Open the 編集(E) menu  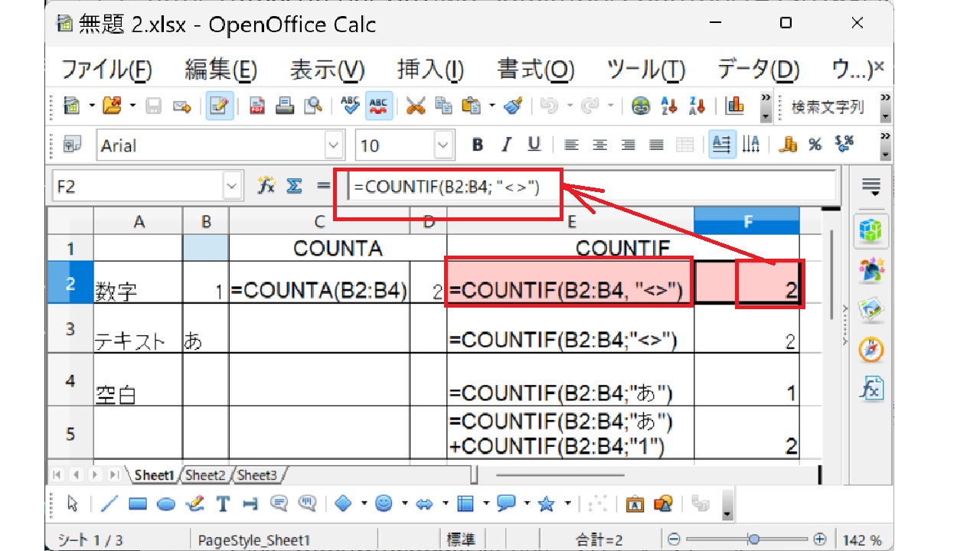[220, 70]
